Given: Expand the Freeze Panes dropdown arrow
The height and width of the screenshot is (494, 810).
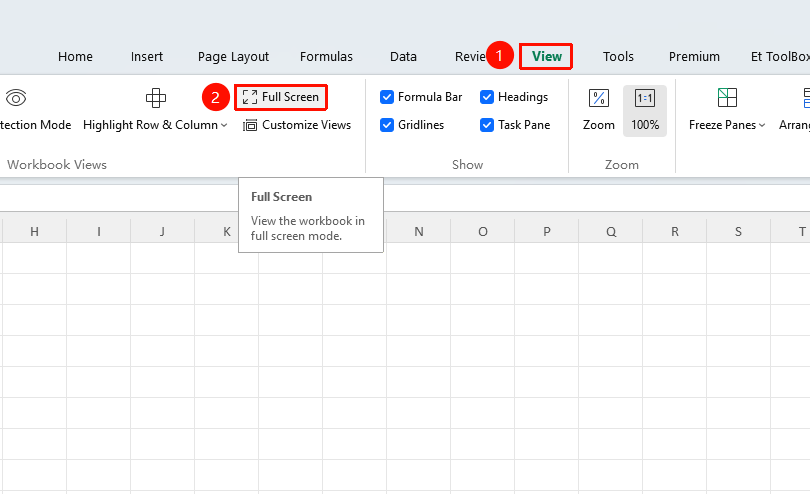Looking at the screenshot, I should click(x=762, y=125).
